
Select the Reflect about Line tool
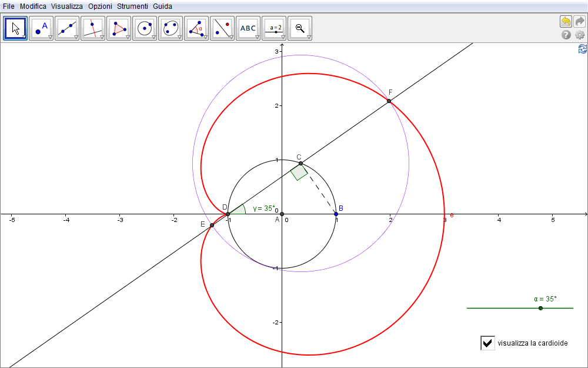click(222, 28)
